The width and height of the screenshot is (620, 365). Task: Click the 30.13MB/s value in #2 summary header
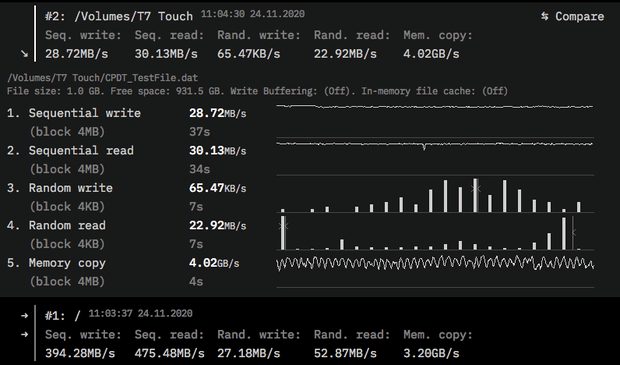click(166, 54)
